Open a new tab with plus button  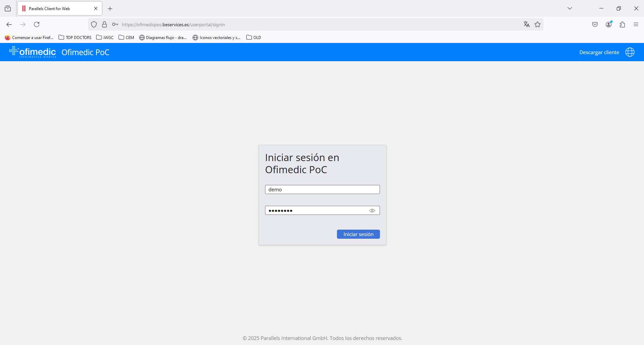(110, 9)
